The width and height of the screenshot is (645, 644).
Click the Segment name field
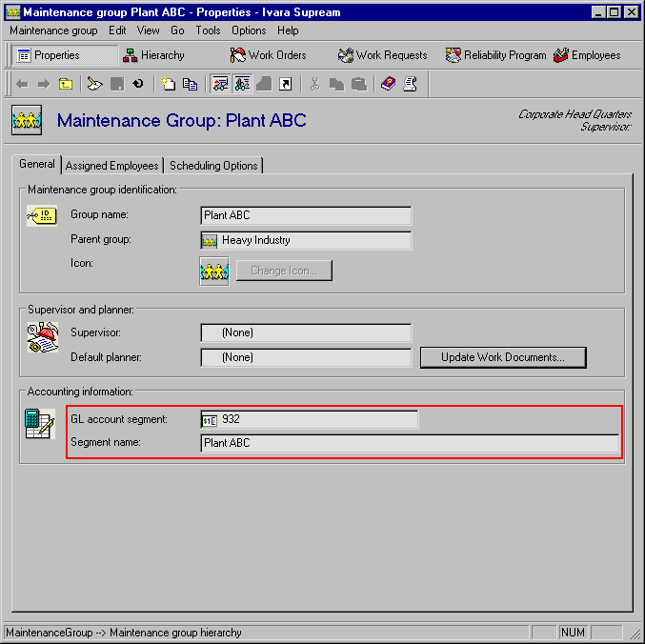pos(410,443)
